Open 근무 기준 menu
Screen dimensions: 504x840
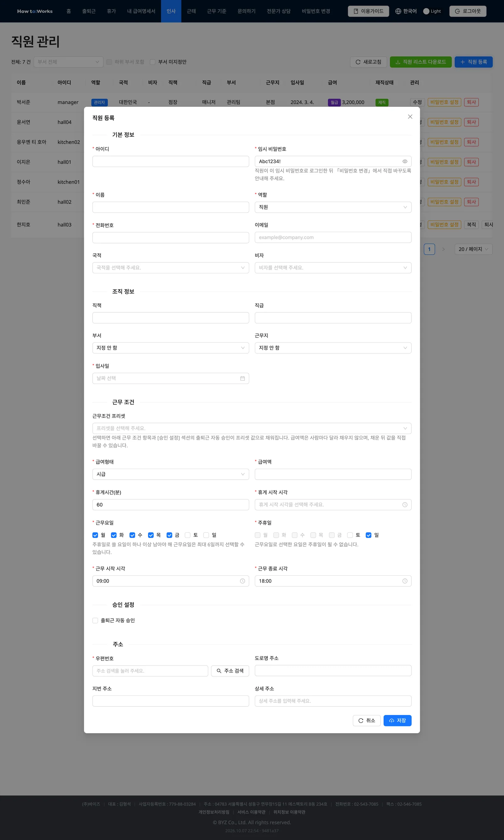(217, 11)
